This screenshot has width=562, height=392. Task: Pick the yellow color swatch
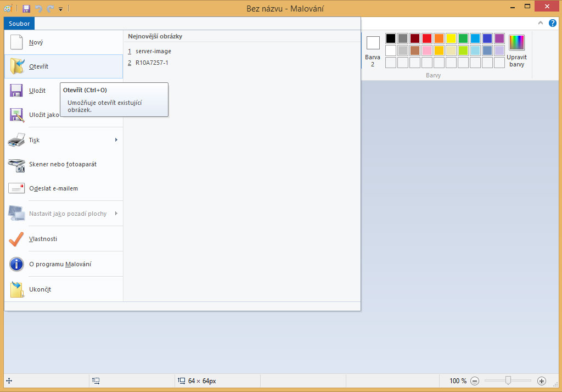[x=451, y=38]
